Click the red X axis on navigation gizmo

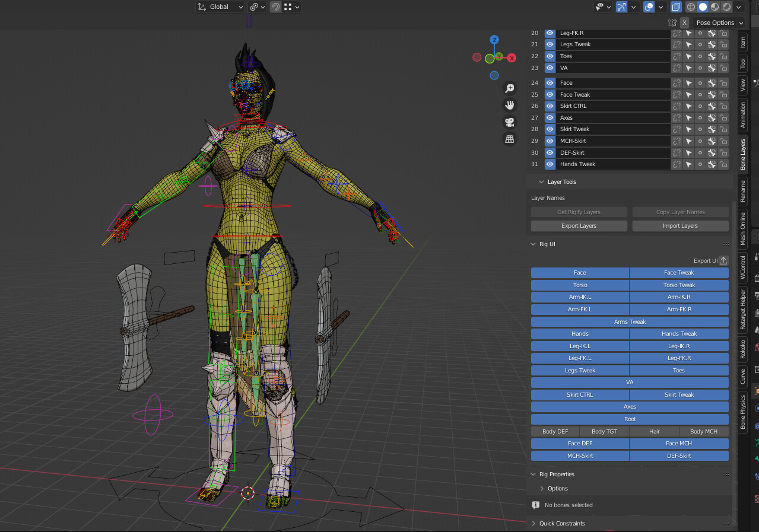511,58
